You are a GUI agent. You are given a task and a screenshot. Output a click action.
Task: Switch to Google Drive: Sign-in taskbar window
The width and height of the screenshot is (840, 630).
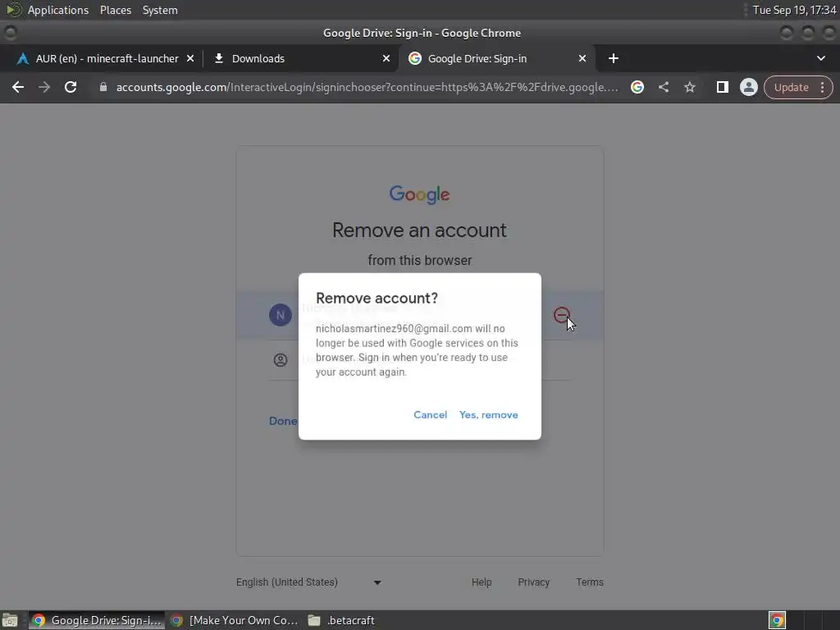click(97, 620)
